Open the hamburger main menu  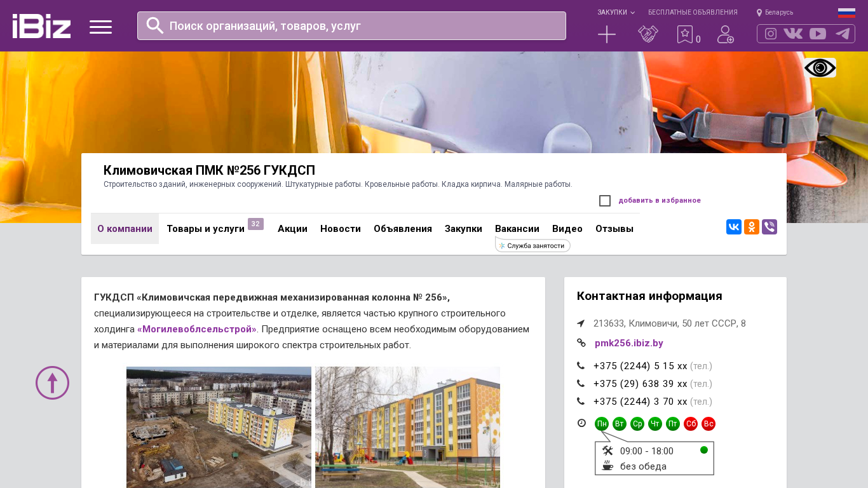tap(100, 27)
